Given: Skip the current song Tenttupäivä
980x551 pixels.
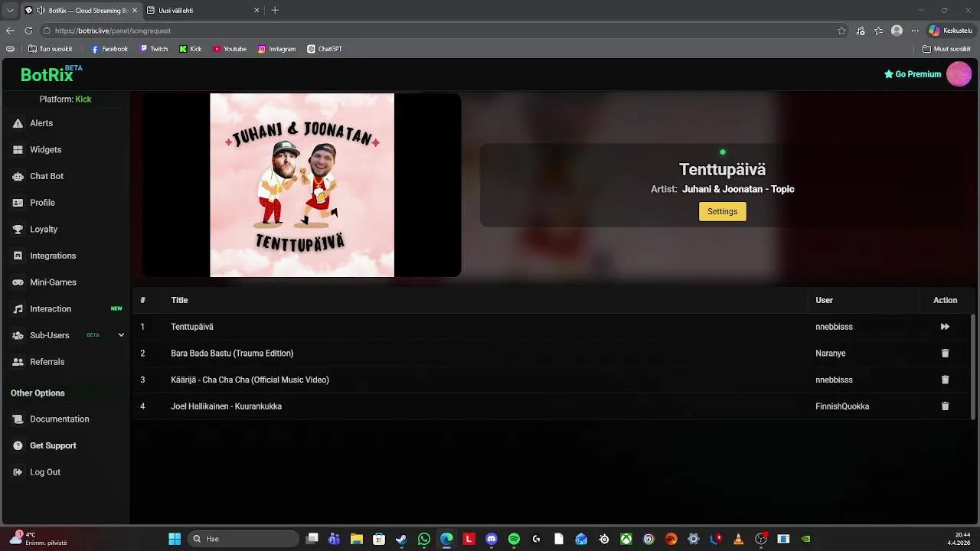Looking at the screenshot, I should 945,327.
